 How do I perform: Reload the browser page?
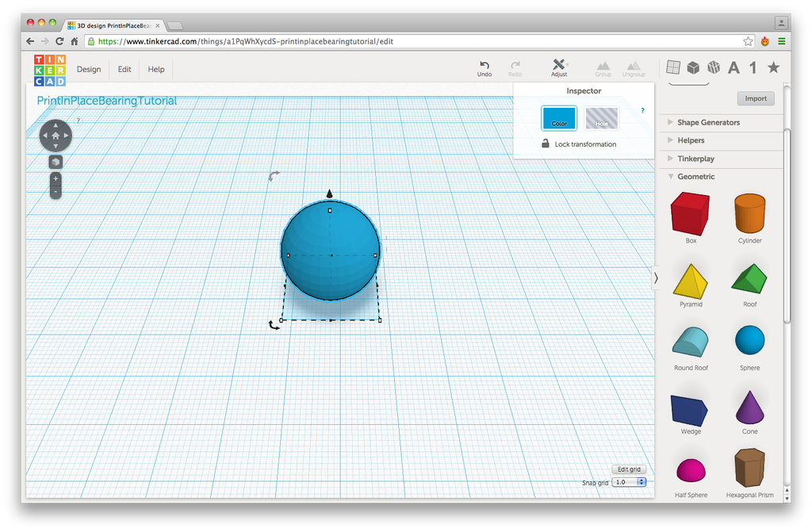pos(59,41)
